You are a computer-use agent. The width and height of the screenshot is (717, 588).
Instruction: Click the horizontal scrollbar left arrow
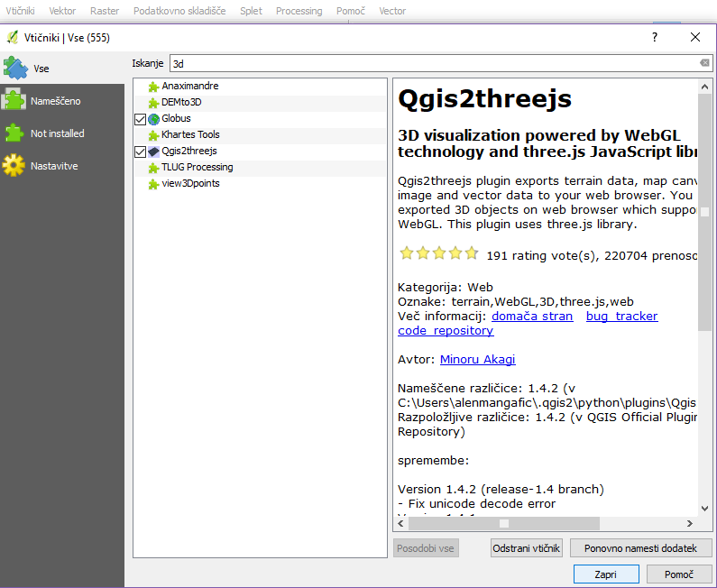pyautogui.click(x=401, y=524)
